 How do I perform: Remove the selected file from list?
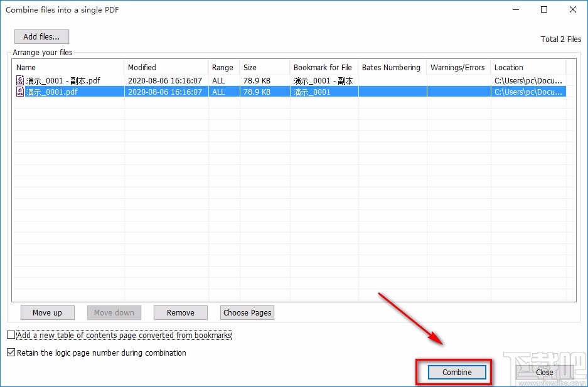[x=181, y=312]
